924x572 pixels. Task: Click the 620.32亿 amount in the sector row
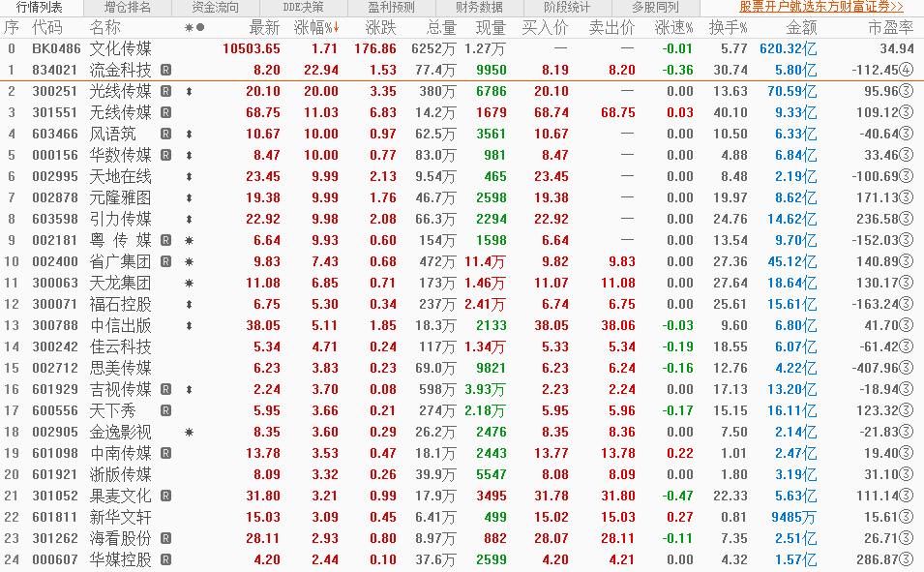788,49
